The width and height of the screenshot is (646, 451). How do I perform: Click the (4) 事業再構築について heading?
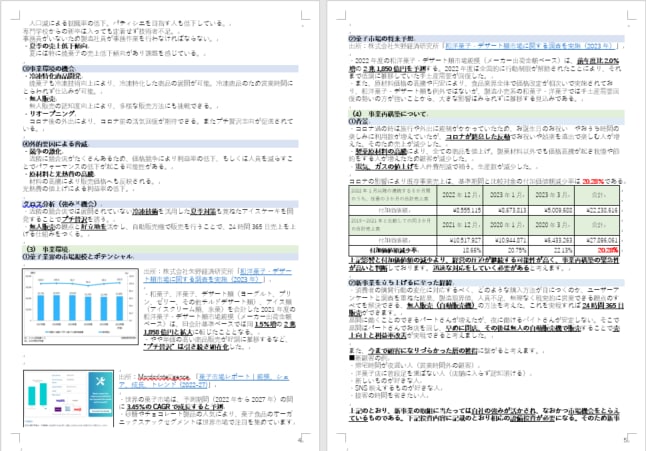click(390, 113)
